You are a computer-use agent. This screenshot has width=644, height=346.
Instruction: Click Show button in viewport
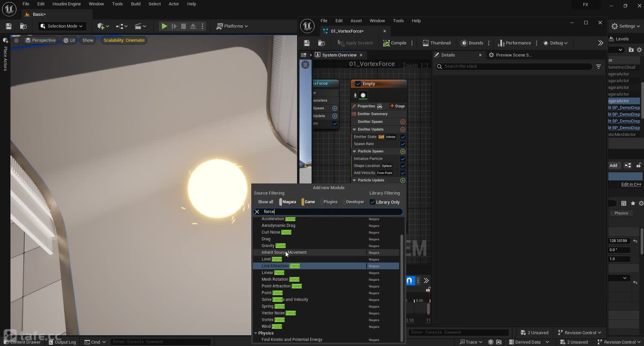click(x=88, y=40)
